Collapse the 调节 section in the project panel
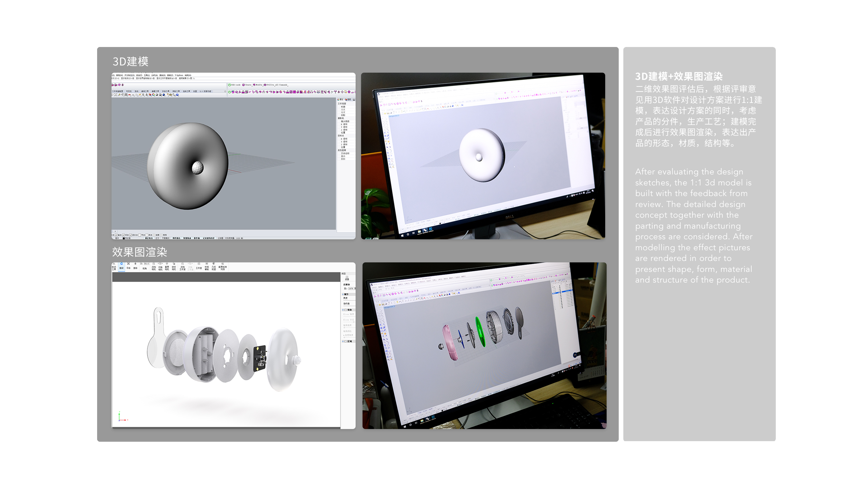This screenshot has height=489, width=868. [x=343, y=294]
